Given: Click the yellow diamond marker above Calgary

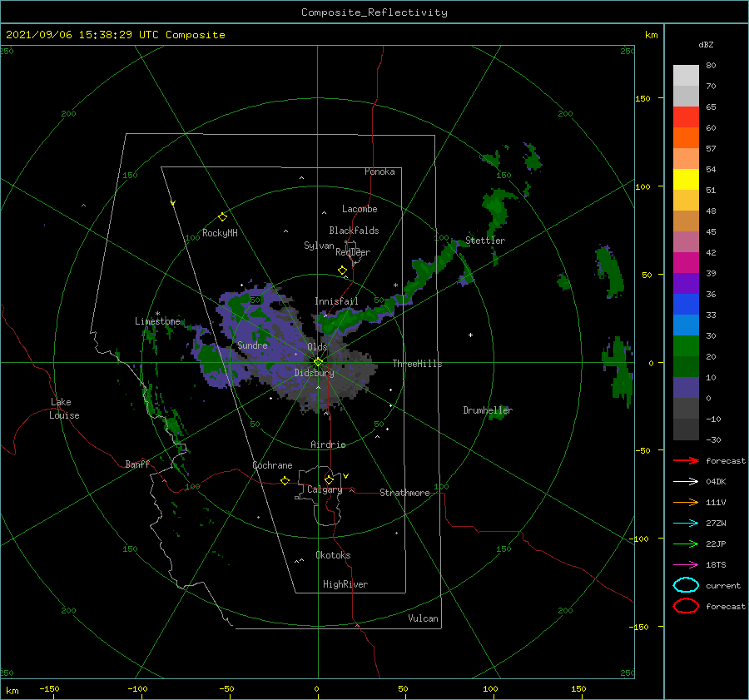Looking at the screenshot, I should (329, 479).
